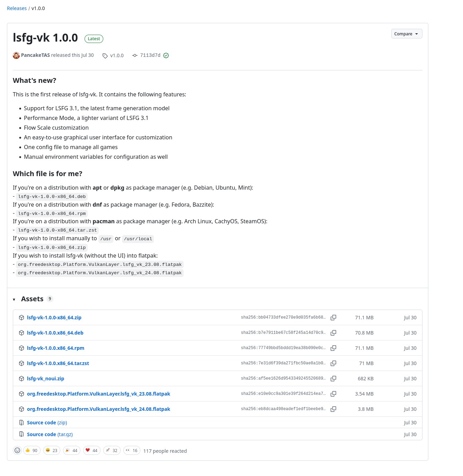Open the add reaction smiley picker

tap(17, 450)
